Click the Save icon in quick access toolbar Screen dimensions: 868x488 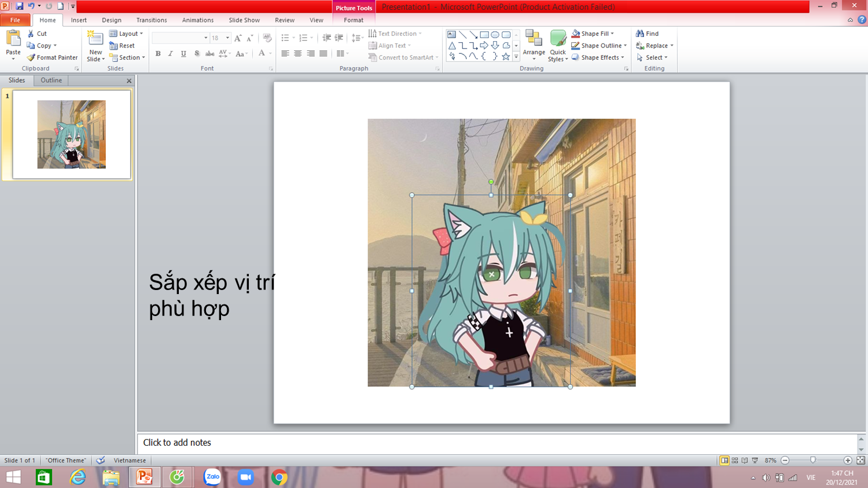point(19,6)
